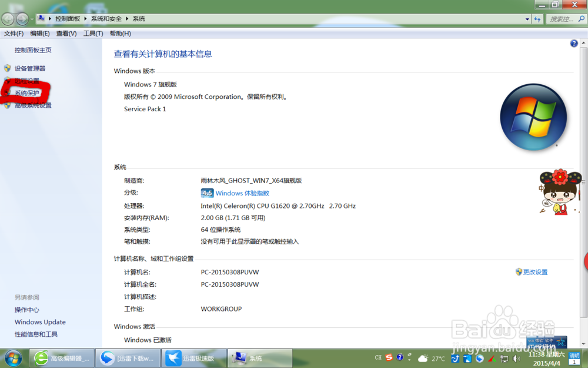The image size is (588, 368).
Task: Expand the arrow after 系统和安全 in breadcrumb
Action: pyautogui.click(x=127, y=18)
